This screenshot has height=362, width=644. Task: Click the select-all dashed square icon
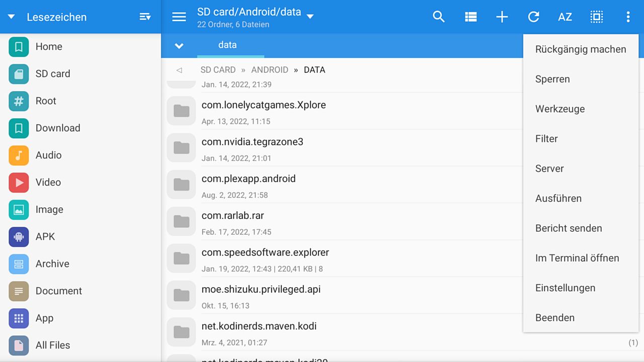pos(597,17)
